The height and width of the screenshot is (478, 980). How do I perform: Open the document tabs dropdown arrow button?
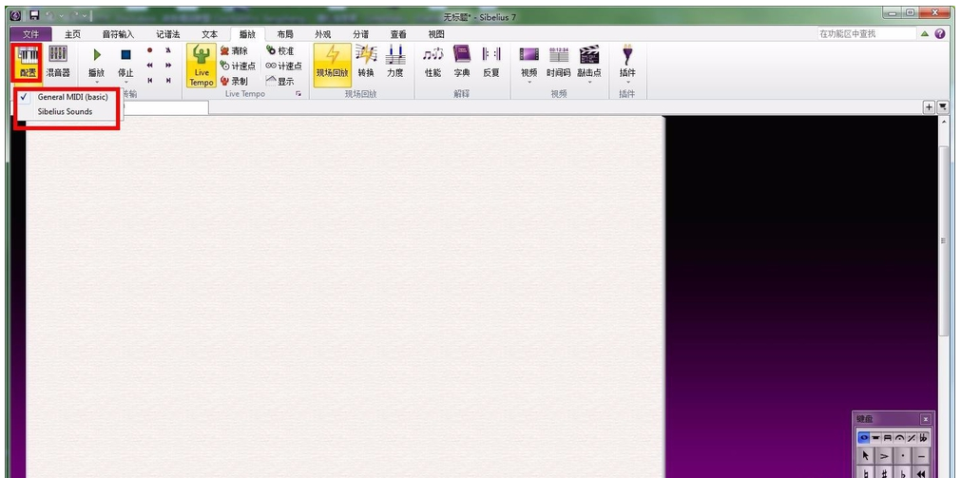943,107
